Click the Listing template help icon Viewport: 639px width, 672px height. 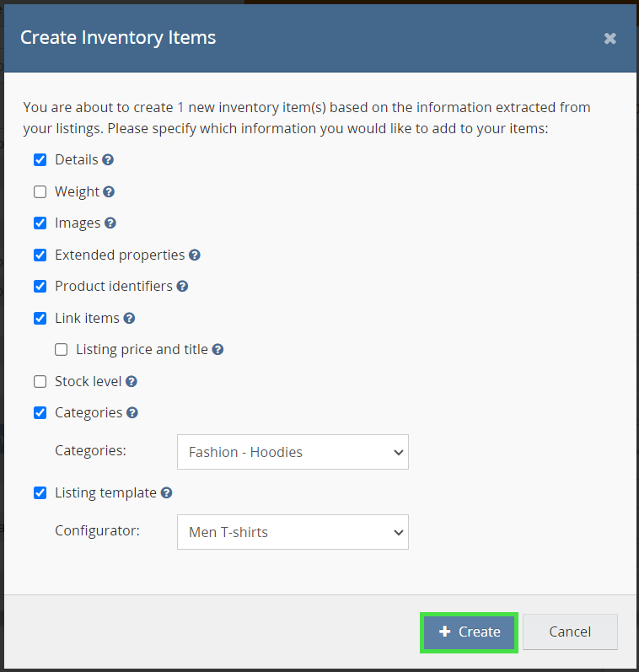166,493
